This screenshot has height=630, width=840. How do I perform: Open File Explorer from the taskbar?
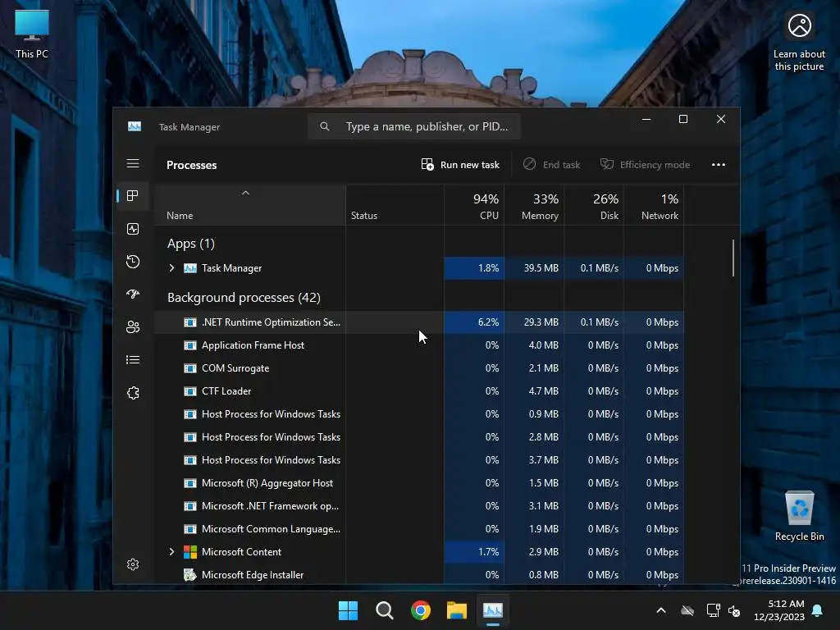coord(457,610)
